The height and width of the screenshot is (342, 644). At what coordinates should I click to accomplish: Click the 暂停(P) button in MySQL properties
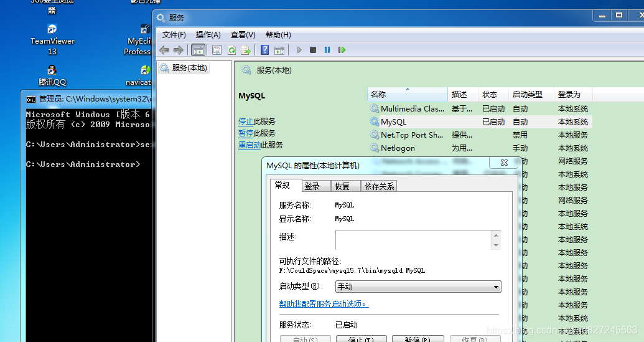click(x=418, y=339)
